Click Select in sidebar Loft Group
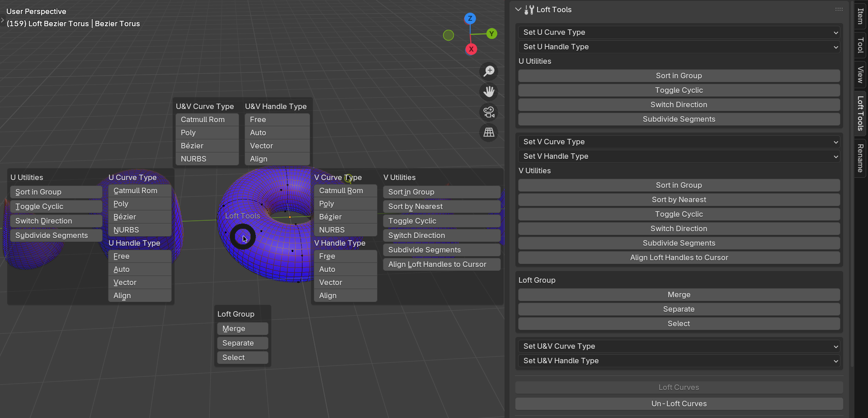 [x=679, y=323]
